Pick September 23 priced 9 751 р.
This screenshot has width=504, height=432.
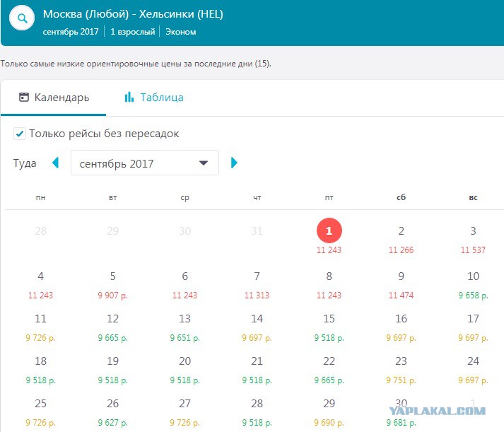pos(401,370)
